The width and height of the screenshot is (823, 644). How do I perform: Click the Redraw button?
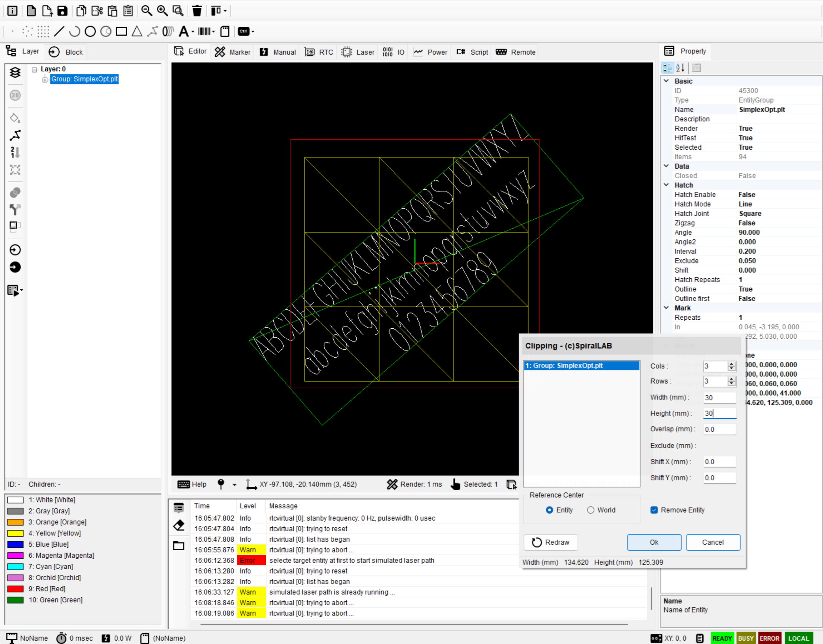coord(551,542)
